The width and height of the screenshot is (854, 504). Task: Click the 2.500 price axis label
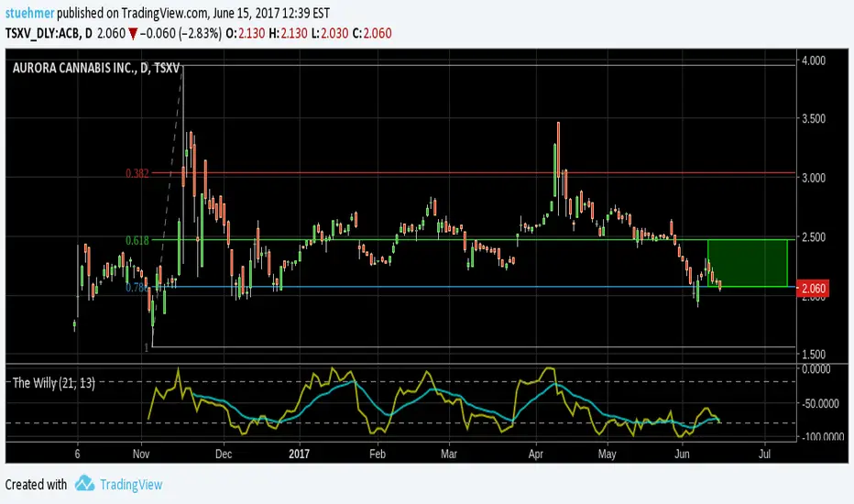[813, 237]
